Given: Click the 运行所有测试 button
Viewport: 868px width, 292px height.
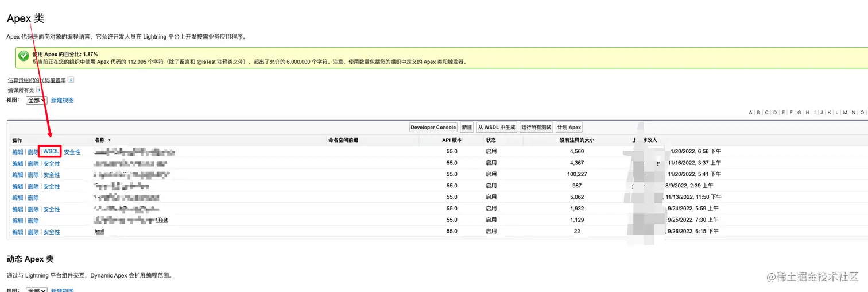Looking at the screenshot, I should [x=537, y=127].
